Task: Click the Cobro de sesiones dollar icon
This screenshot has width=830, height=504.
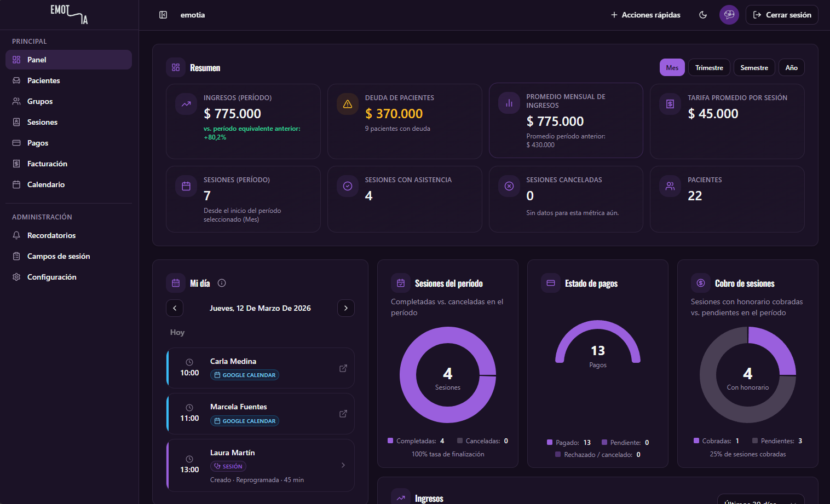Action: (701, 283)
